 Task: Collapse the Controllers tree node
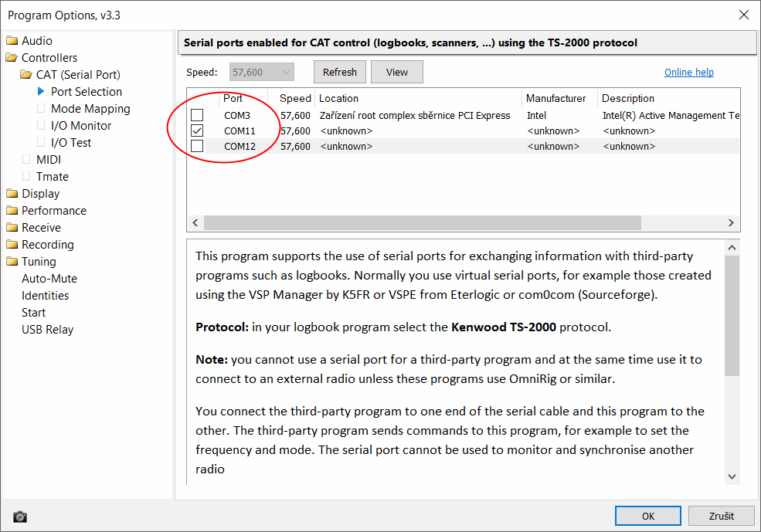coord(12,58)
